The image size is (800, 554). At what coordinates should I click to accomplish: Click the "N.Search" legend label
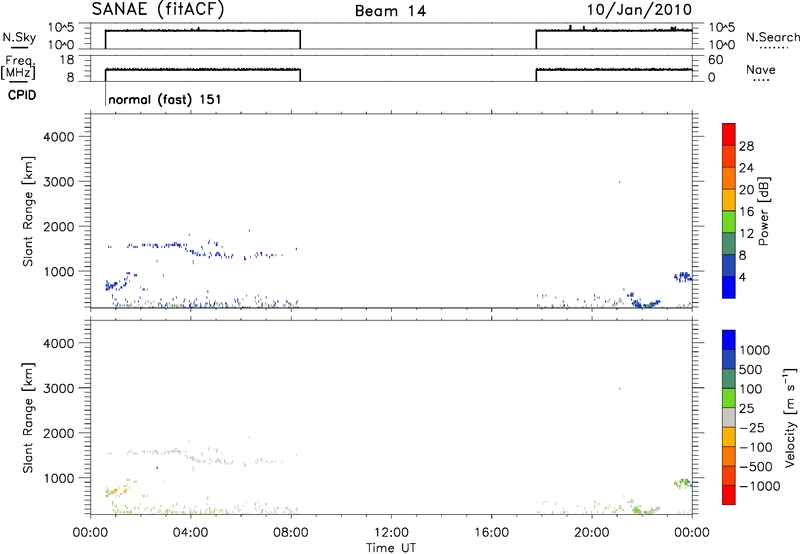click(772, 37)
